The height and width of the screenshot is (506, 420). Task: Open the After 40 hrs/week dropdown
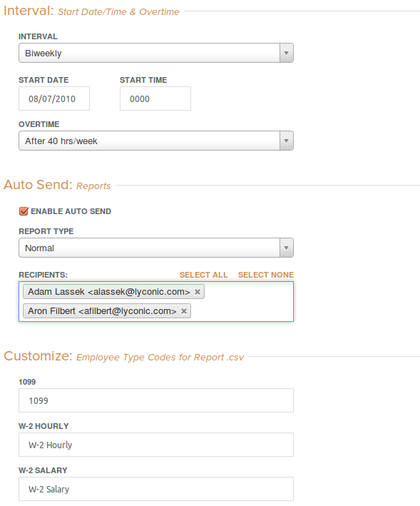click(156, 141)
